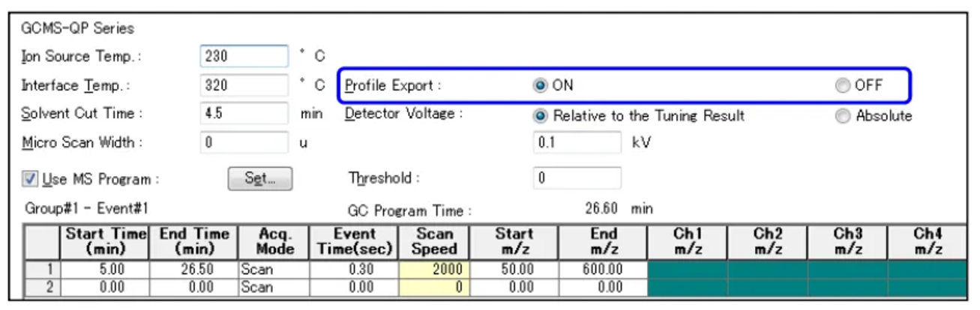Screen dimensions: 980x310
Task: Open row 2 Acq. Mode cell
Action: [x=273, y=287]
